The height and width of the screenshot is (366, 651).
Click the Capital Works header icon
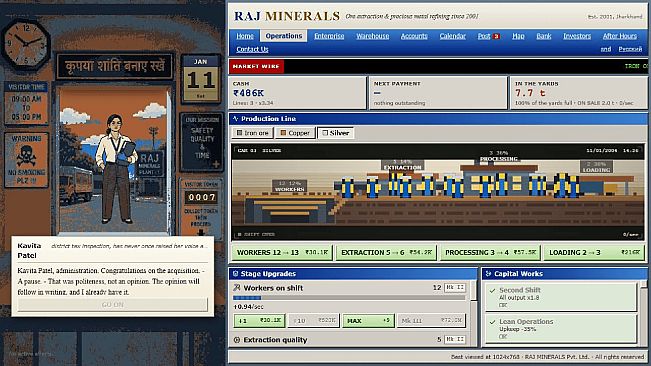[x=488, y=274]
